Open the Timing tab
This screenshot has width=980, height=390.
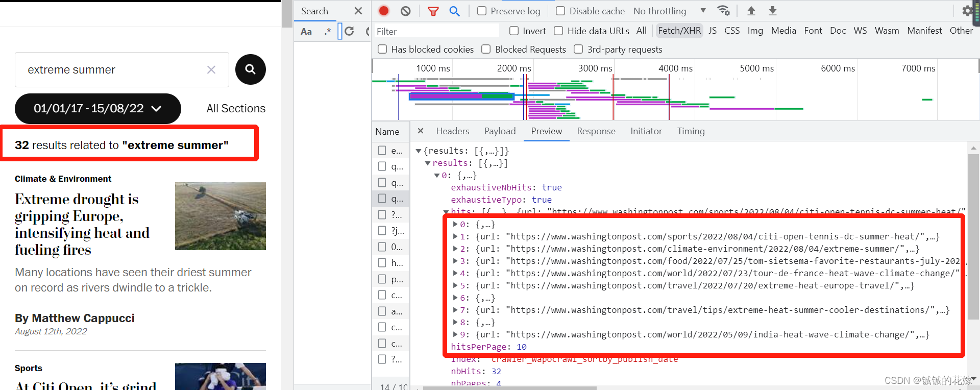[691, 131]
